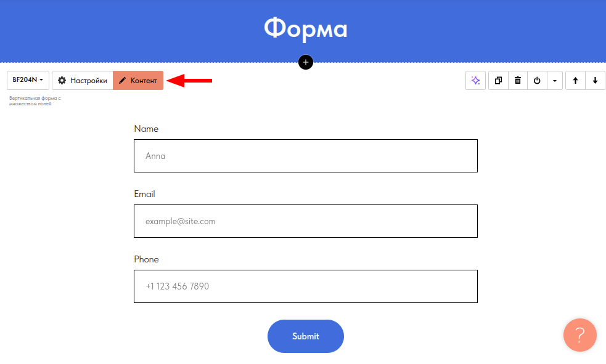Click the Name field label
Viewport: 606px width, 364px height.
tap(146, 129)
